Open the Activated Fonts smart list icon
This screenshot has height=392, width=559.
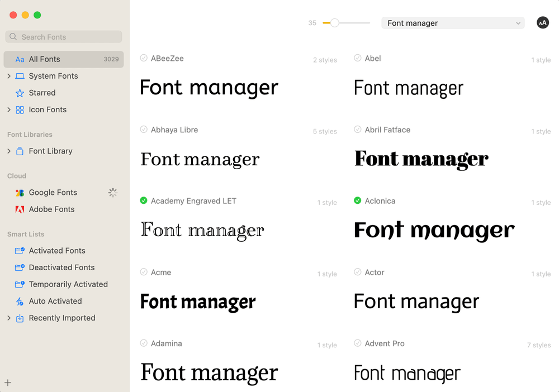pyautogui.click(x=20, y=251)
